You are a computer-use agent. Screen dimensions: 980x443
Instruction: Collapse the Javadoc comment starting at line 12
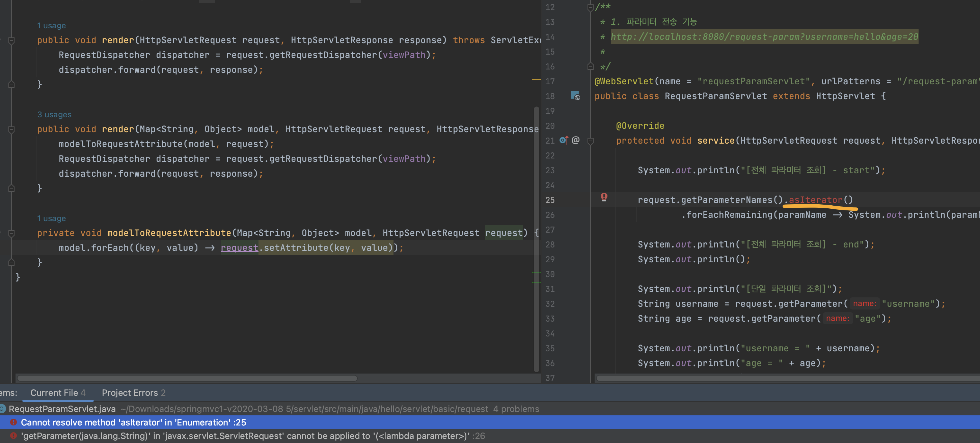coord(591,7)
